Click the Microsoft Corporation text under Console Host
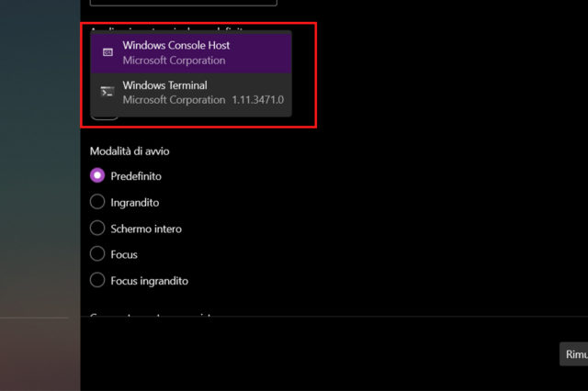Viewport: 588px width, 391px height. (174, 61)
